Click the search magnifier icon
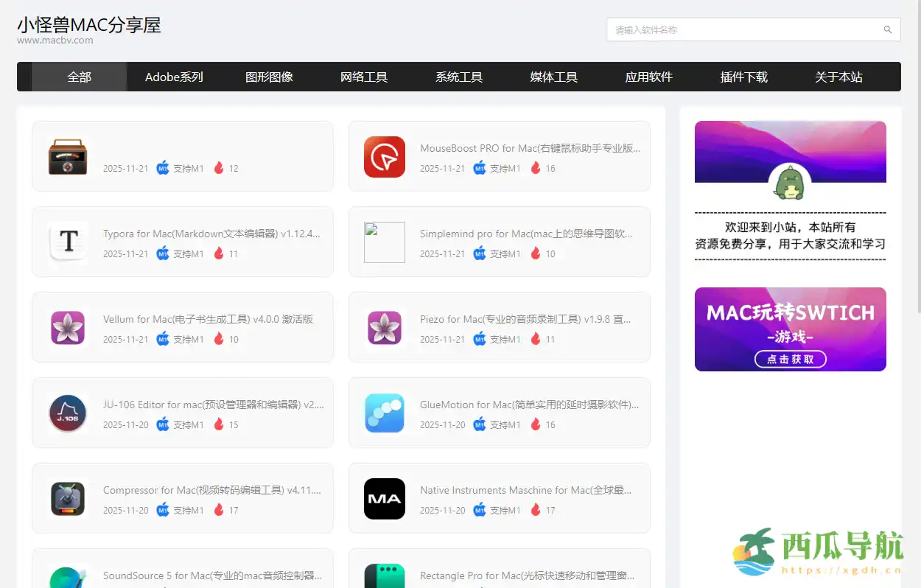Image resolution: width=921 pixels, height=588 pixels. (x=887, y=29)
